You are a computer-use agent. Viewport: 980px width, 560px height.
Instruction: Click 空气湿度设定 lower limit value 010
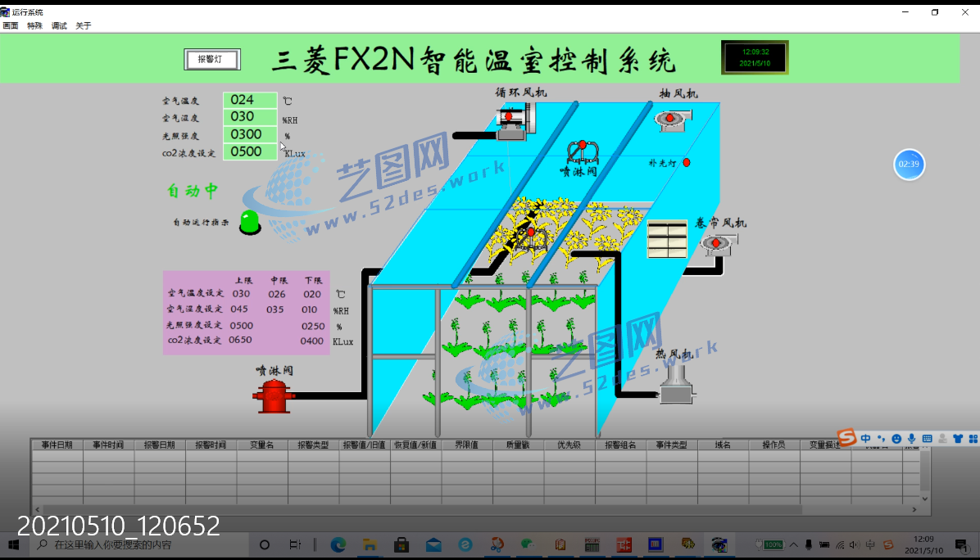point(309,309)
